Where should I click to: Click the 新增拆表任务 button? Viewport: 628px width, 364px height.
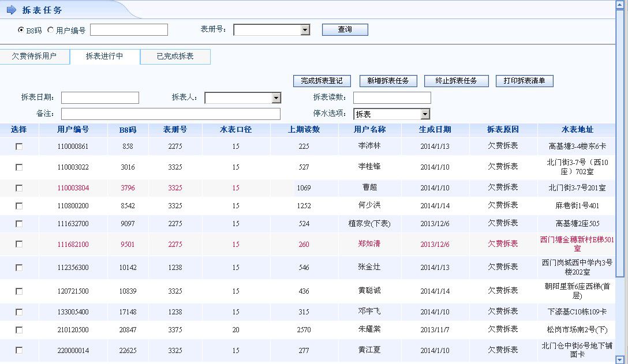coord(388,81)
